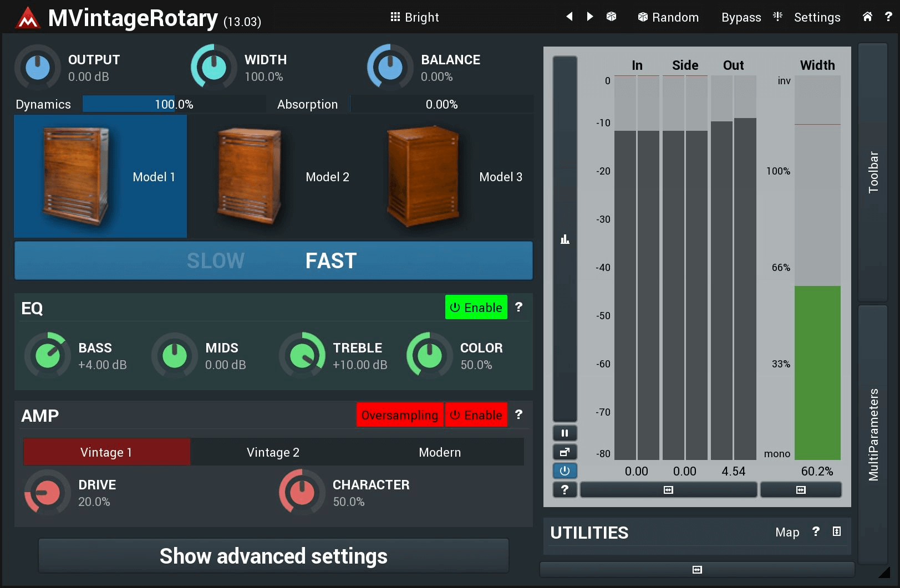
Task: Toggle the EQ Enable button
Action: [476, 307]
